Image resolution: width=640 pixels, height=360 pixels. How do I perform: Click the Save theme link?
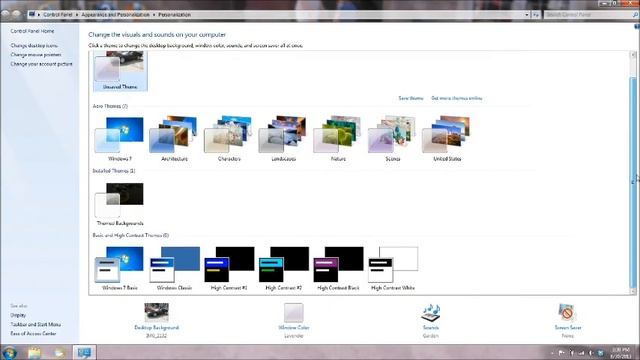click(411, 98)
